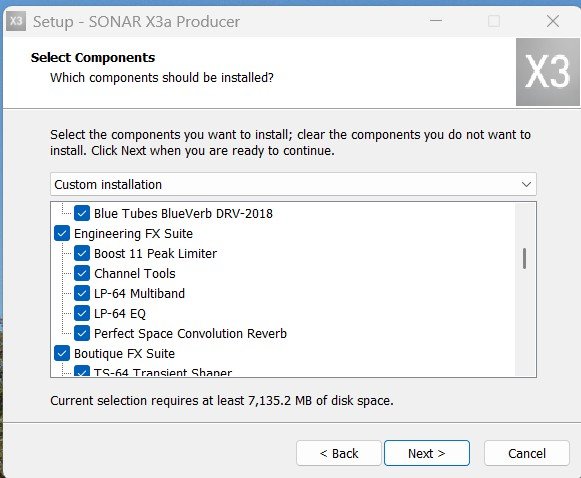Uncheck Boost 11 Peak Limiter

pyautogui.click(x=82, y=253)
